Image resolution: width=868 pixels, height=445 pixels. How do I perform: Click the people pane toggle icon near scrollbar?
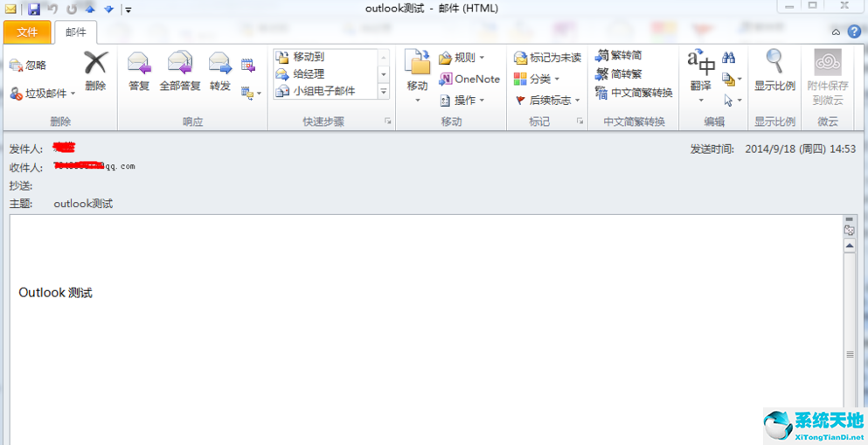coord(850,230)
